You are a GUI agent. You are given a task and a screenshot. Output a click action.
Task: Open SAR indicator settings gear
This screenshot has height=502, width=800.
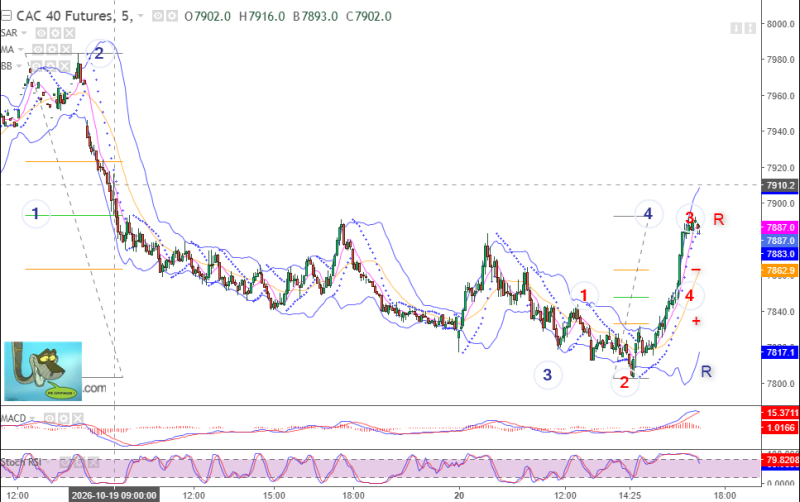point(55,33)
